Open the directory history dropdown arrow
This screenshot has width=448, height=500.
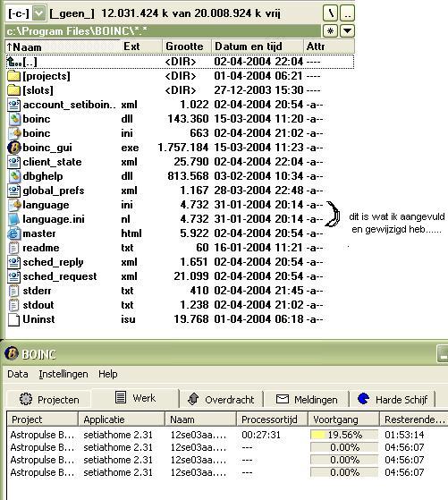tap(347, 31)
